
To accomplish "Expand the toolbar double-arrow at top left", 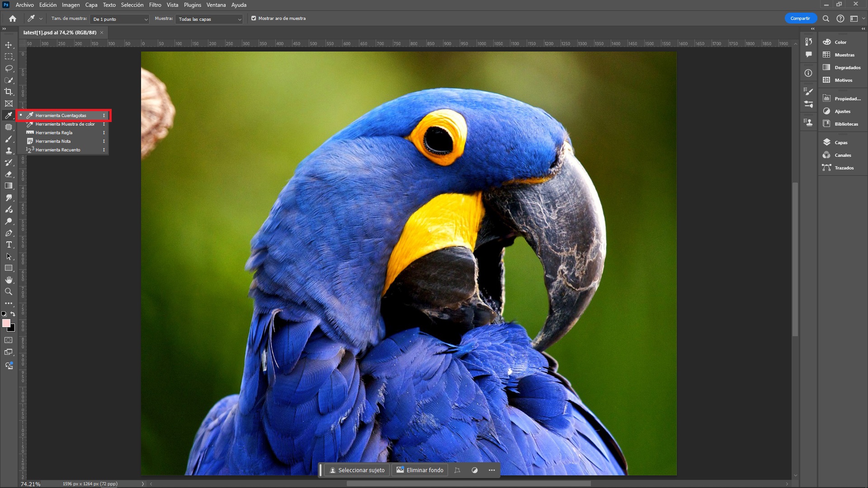I will [x=4, y=28].
